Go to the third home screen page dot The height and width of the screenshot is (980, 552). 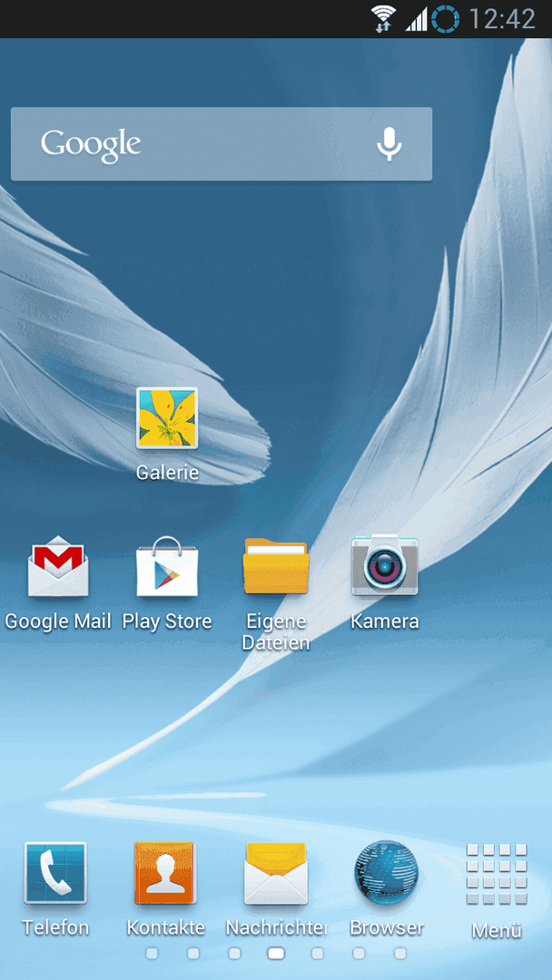234,953
